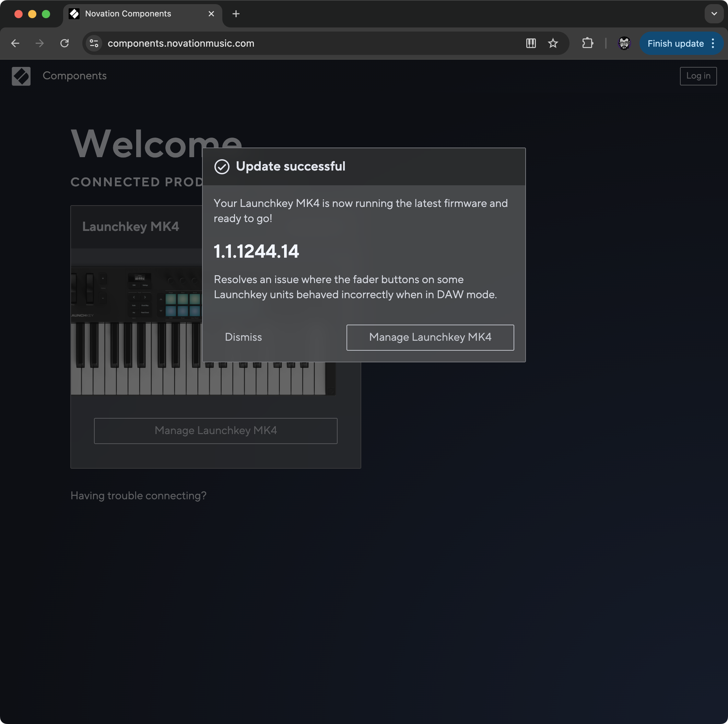Click the Launchkey MK4 card title
The height and width of the screenshot is (724, 728).
130,226
